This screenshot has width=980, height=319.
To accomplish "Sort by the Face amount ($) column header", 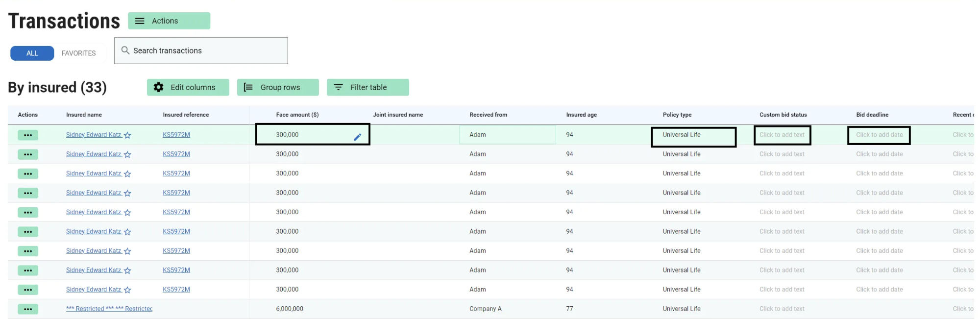I will [297, 115].
